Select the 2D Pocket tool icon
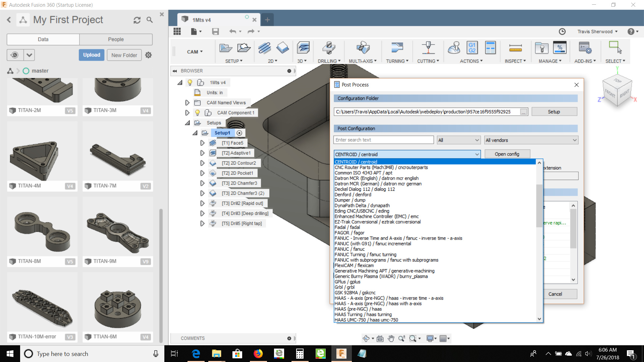The image size is (644, 362). pos(282,48)
